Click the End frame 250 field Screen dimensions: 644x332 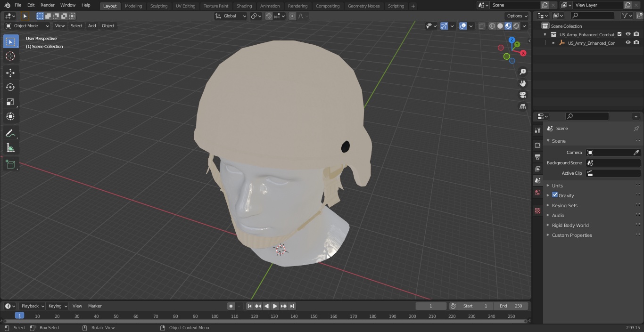click(x=511, y=306)
